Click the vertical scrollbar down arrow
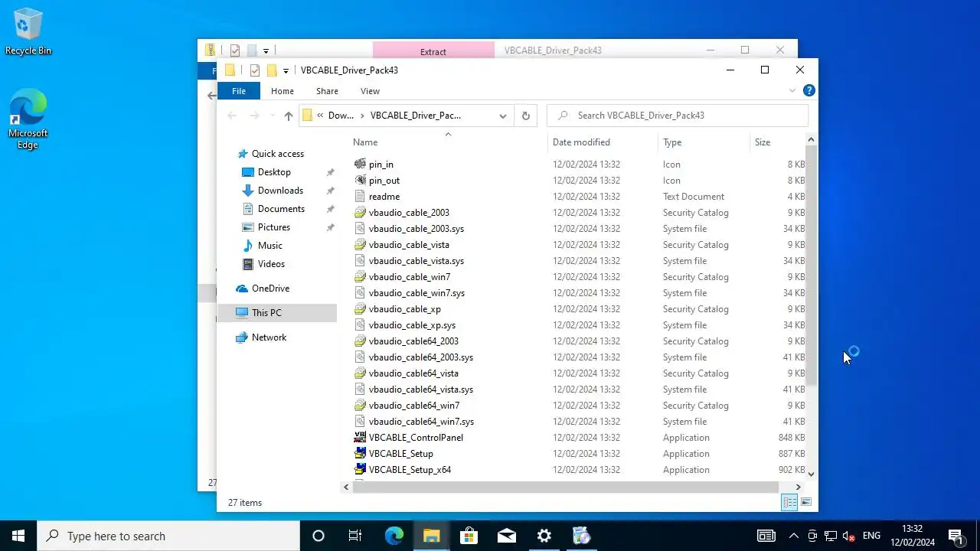Viewport: 980px width, 551px height. (811, 474)
